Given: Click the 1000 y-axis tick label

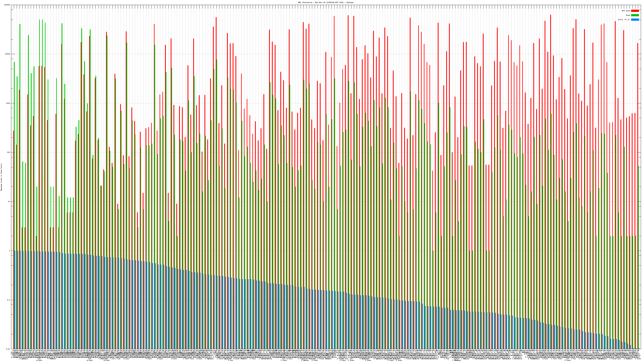Looking at the screenshot, I should click(8, 103).
